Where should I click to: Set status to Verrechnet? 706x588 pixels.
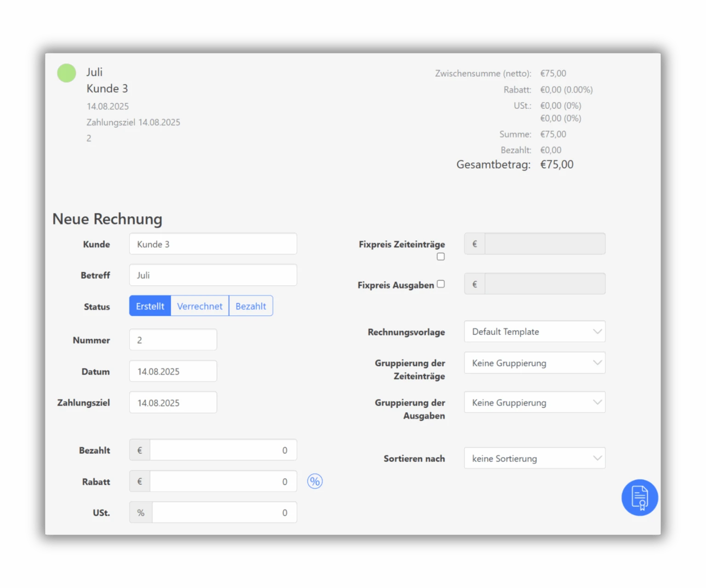point(199,306)
